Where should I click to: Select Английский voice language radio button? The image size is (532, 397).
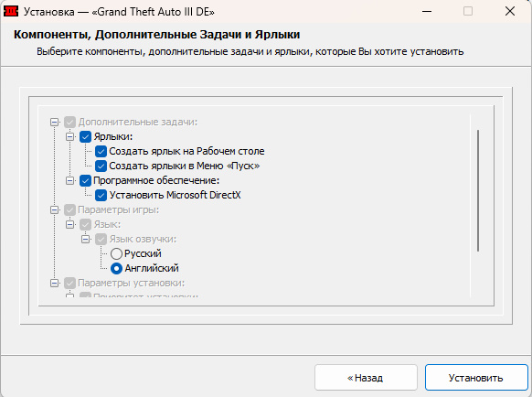[x=116, y=268]
